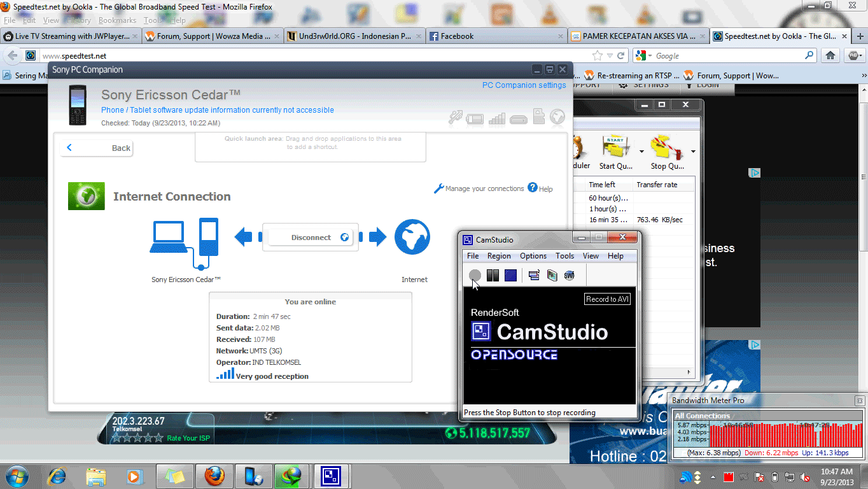
Task: Start recording with the CamStudio Record button
Action: point(475,275)
